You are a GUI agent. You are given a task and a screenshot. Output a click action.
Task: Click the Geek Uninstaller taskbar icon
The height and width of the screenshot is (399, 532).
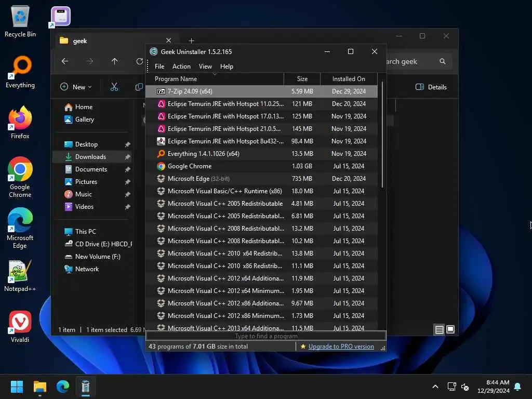pyautogui.click(x=86, y=387)
